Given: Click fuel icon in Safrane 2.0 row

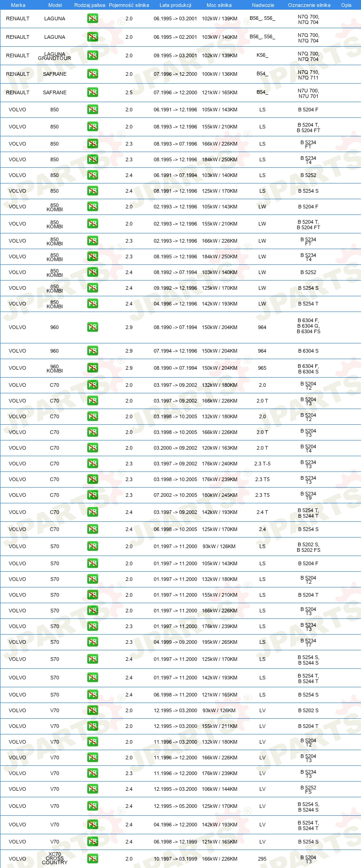Looking at the screenshot, I should 92,74.
